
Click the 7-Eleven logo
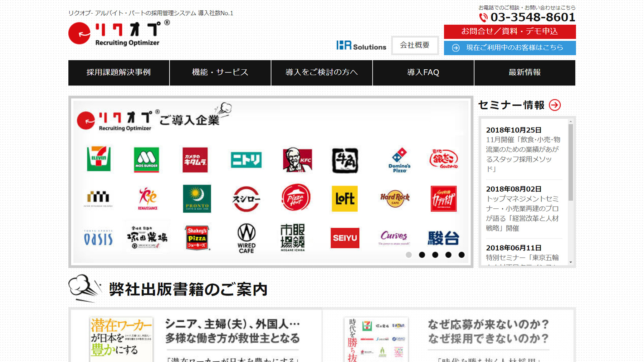pos(99,159)
